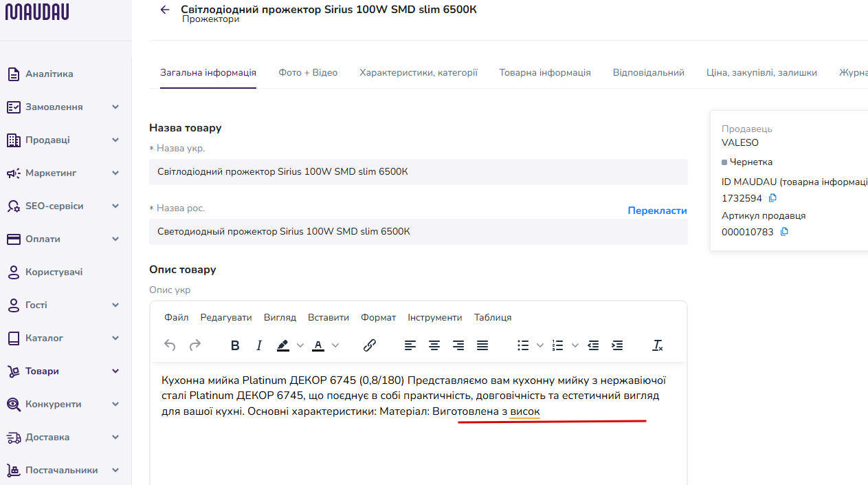Open Користувачі in the sidebar
The width and height of the screenshot is (868, 485).
(x=54, y=272)
